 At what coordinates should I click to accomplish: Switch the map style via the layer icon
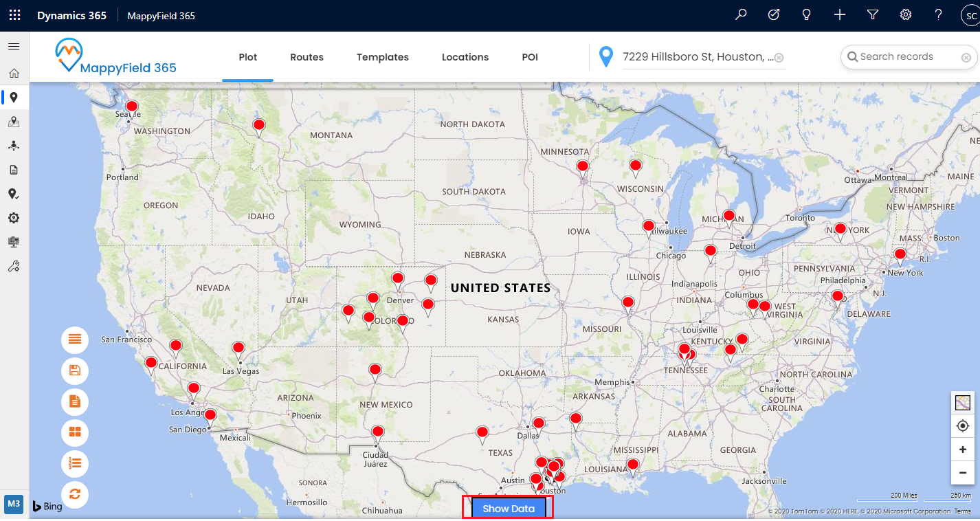click(963, 403)
